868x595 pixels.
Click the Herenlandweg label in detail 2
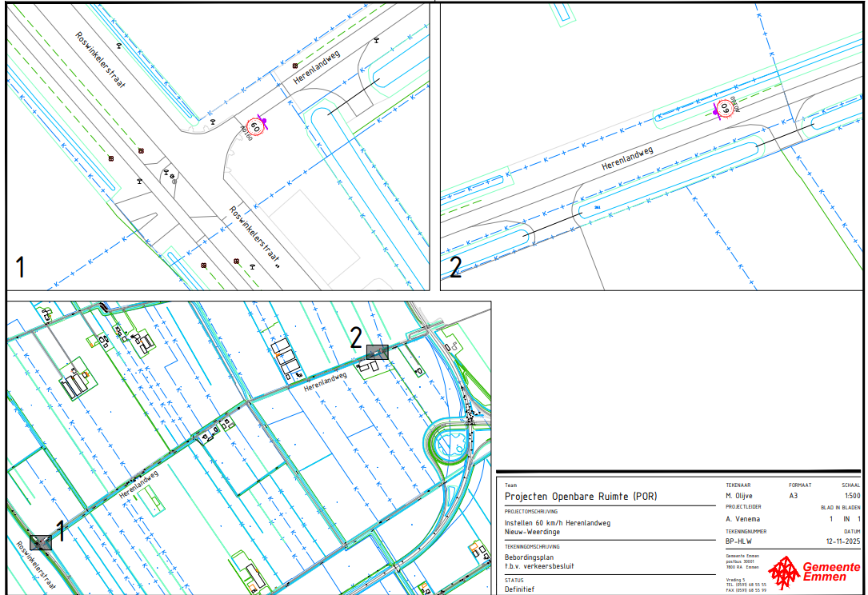click(x=628, y=158)
